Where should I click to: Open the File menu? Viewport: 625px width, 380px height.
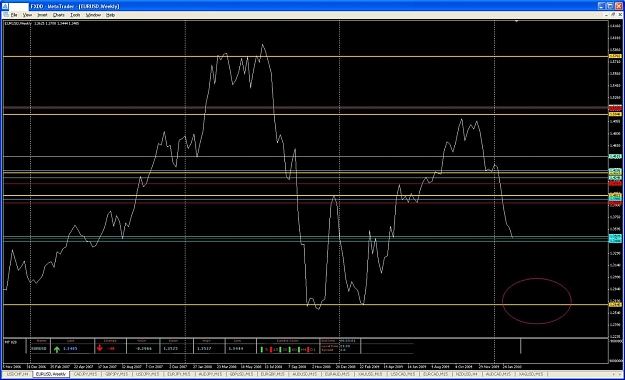pyautogui.click(x=14, y=15)
